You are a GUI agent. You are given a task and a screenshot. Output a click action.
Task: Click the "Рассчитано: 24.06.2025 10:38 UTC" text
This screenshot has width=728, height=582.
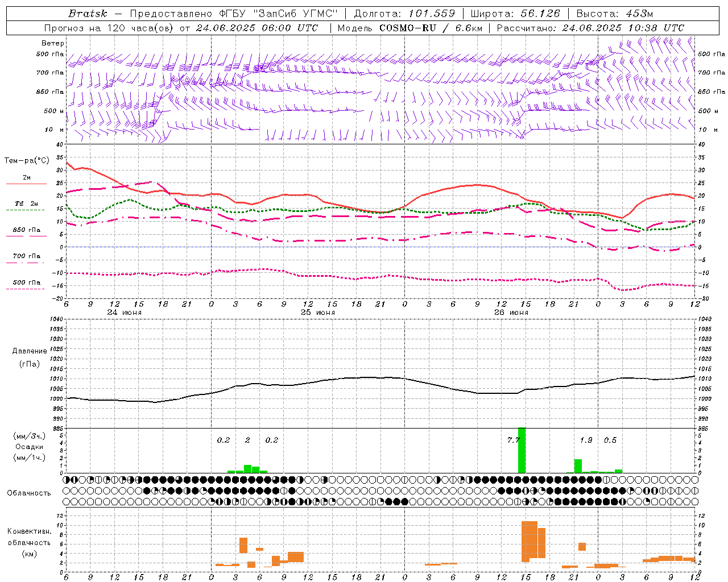click(x=590, y=28)
